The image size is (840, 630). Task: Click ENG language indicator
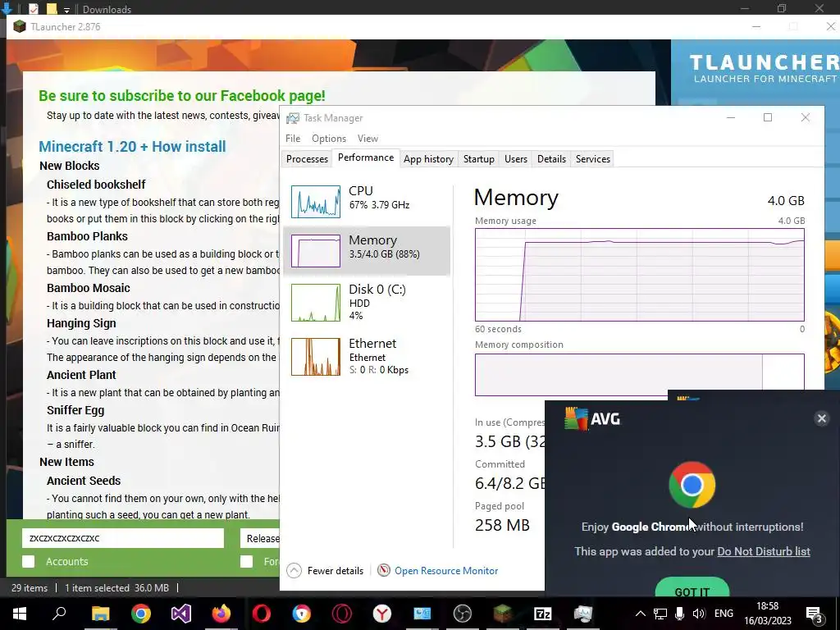click(724, 614)
